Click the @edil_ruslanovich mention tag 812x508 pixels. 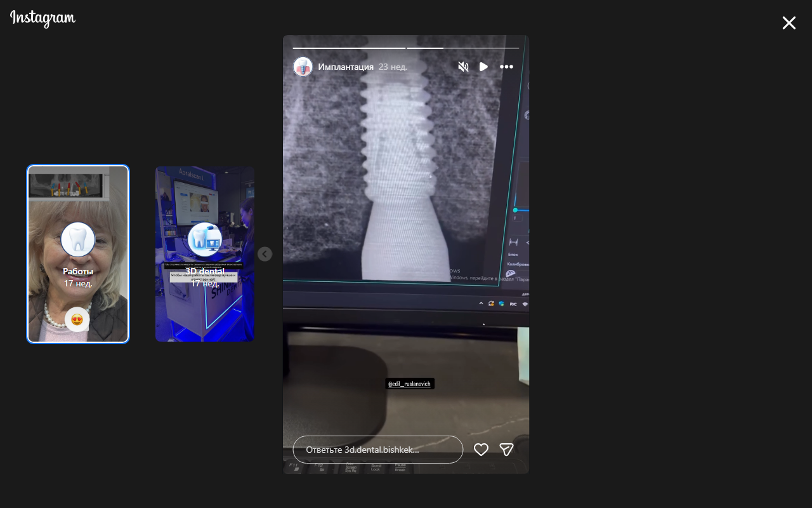point(409,383)
